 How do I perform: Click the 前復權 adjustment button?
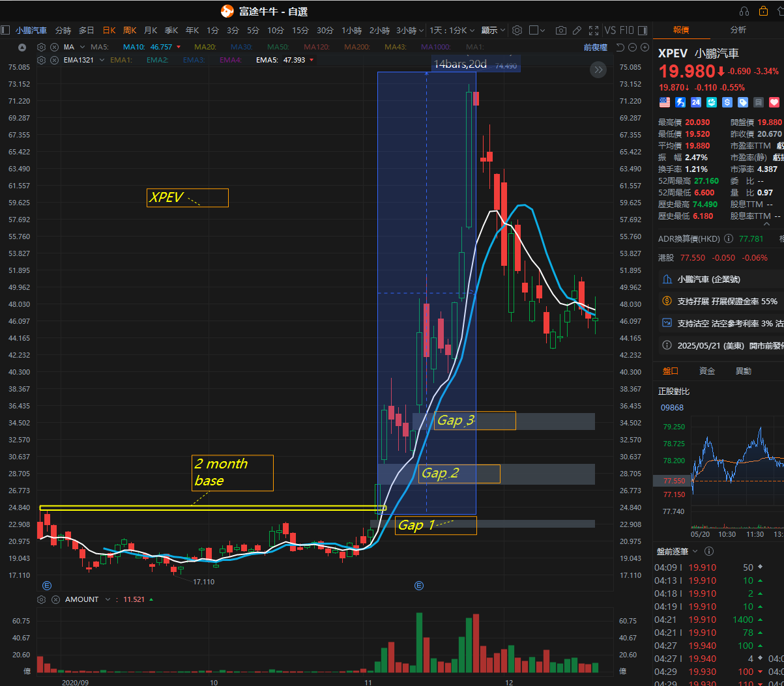[x=596, y=47]
